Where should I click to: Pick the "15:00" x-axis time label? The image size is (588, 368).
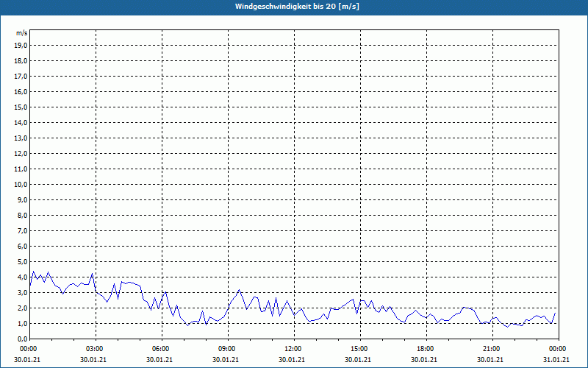coord(358,349)
